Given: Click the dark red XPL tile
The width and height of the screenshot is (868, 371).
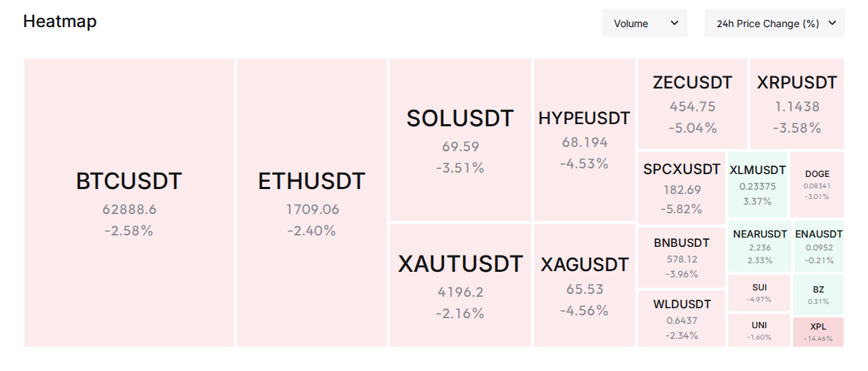Looking at the screenshot, I should [818, 332].
